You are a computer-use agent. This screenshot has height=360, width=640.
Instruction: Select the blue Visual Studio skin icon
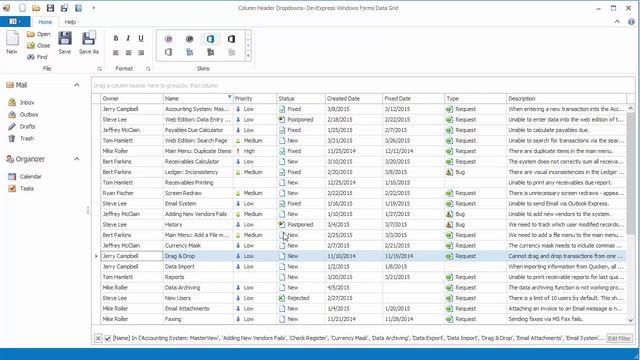click(x=189, y=52)
